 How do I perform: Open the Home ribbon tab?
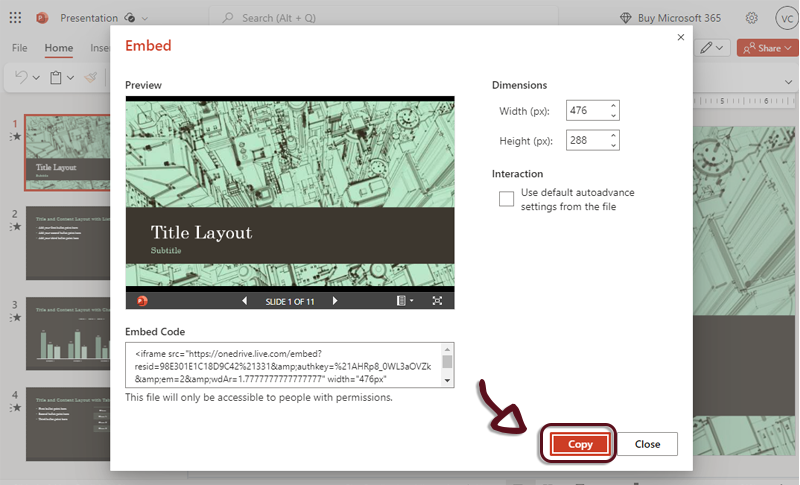(x=58, y=48)
